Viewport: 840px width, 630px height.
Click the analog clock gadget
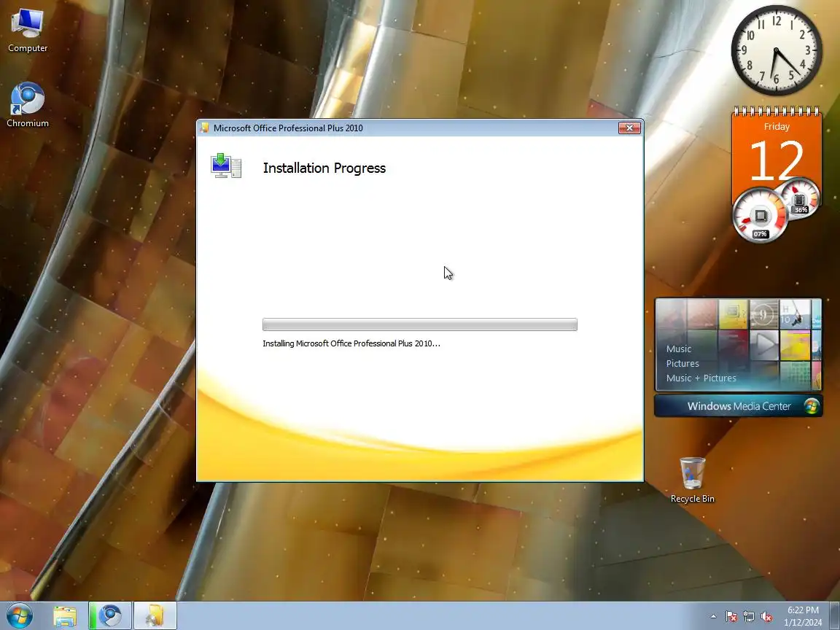777,50
